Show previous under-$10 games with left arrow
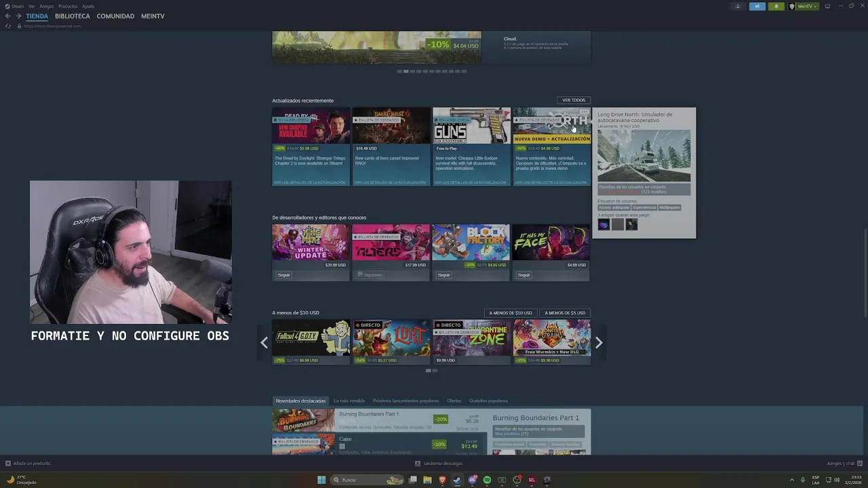This screenshot has width=868, height=488. pyautogui.click(x=264, y=343)
